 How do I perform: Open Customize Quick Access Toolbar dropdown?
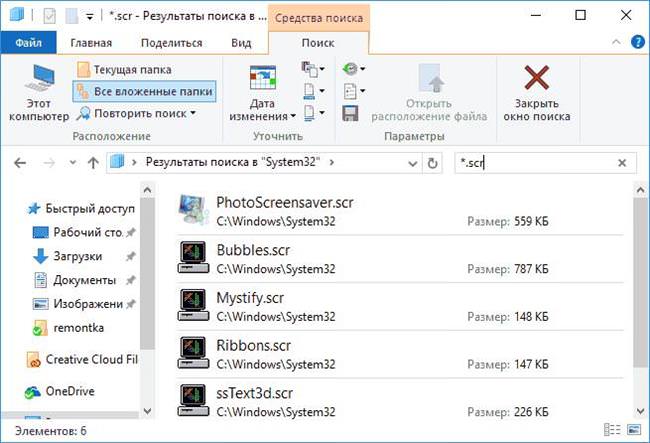90,17
